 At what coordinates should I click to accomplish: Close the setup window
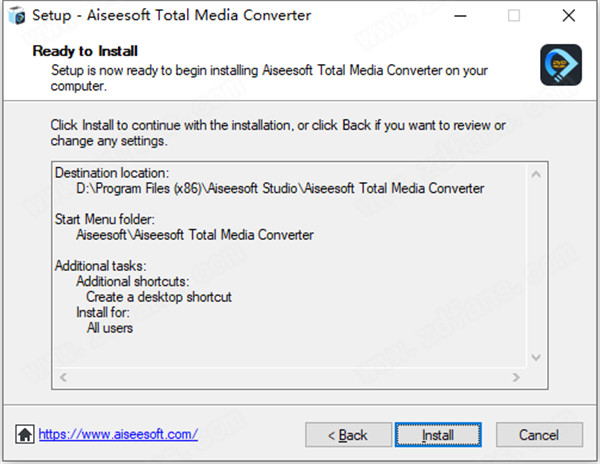point(569,16)
